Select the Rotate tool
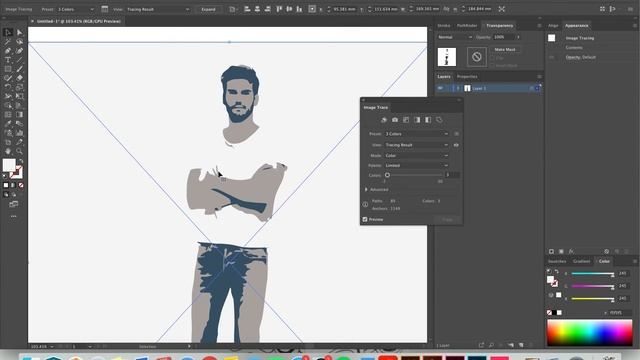The image size is (640, 360). 8,87
